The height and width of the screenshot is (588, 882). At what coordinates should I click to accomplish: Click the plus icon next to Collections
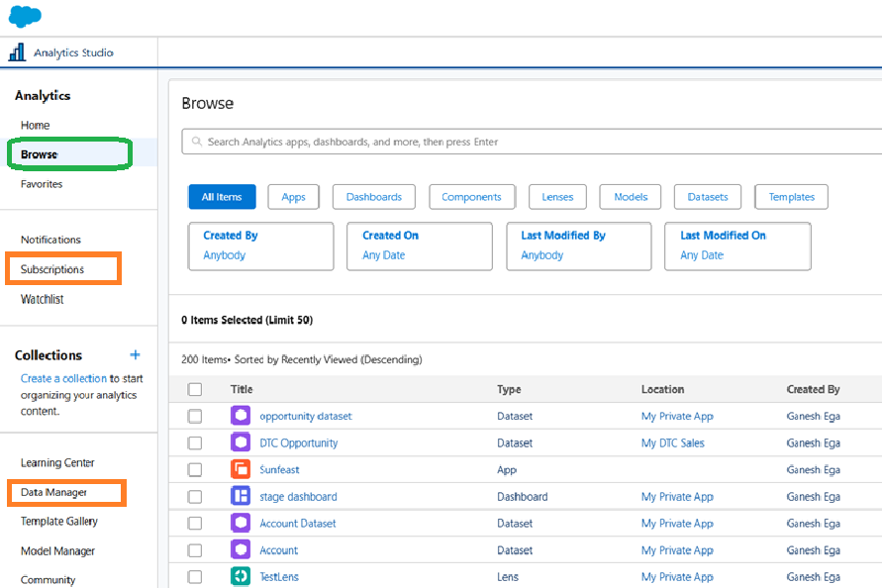tap(135, 355)
